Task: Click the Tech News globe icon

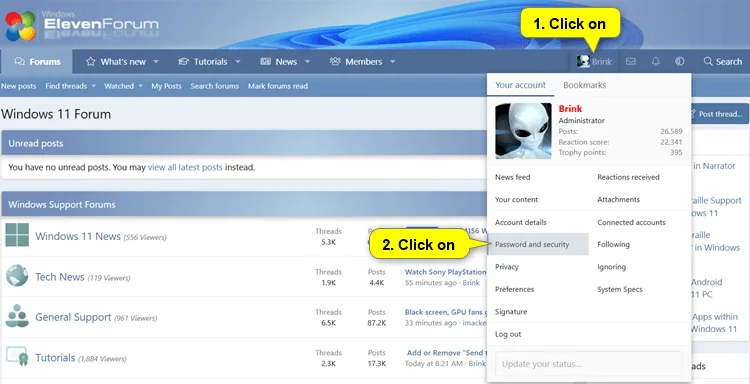Action: click(17, 276)
